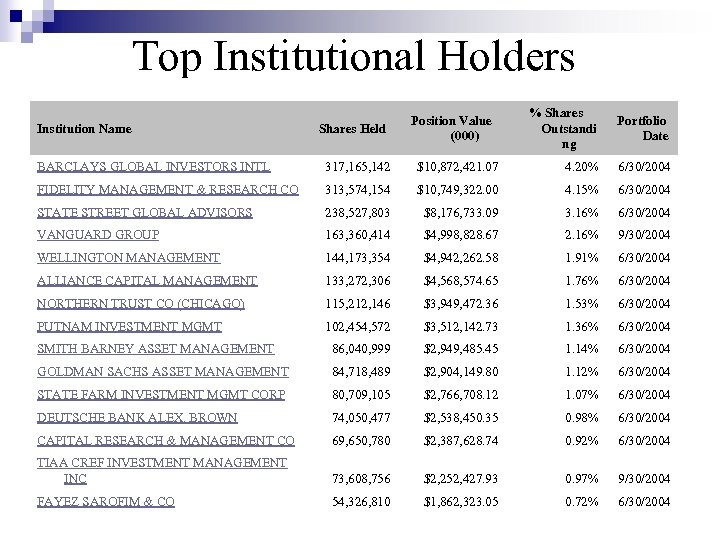Open the Barclays Global Investors Intl link
Image resolution: width=720 pixels, height=540 pixels.
click(153, 167)
